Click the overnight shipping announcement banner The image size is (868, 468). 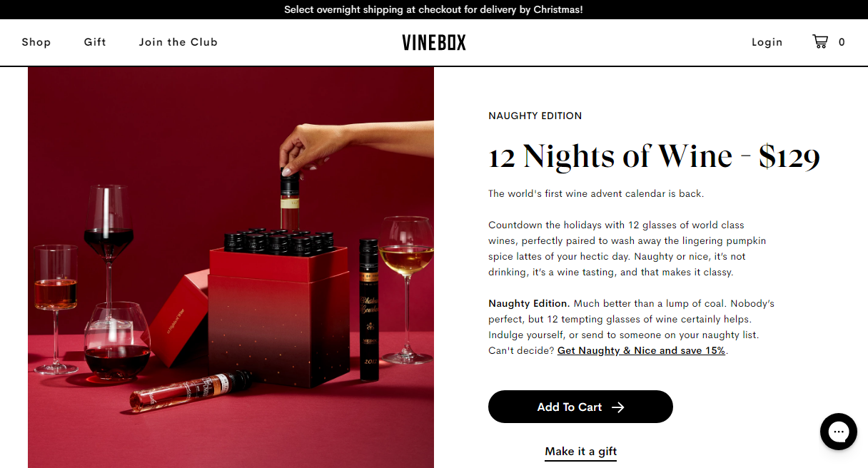pos(434,9)
